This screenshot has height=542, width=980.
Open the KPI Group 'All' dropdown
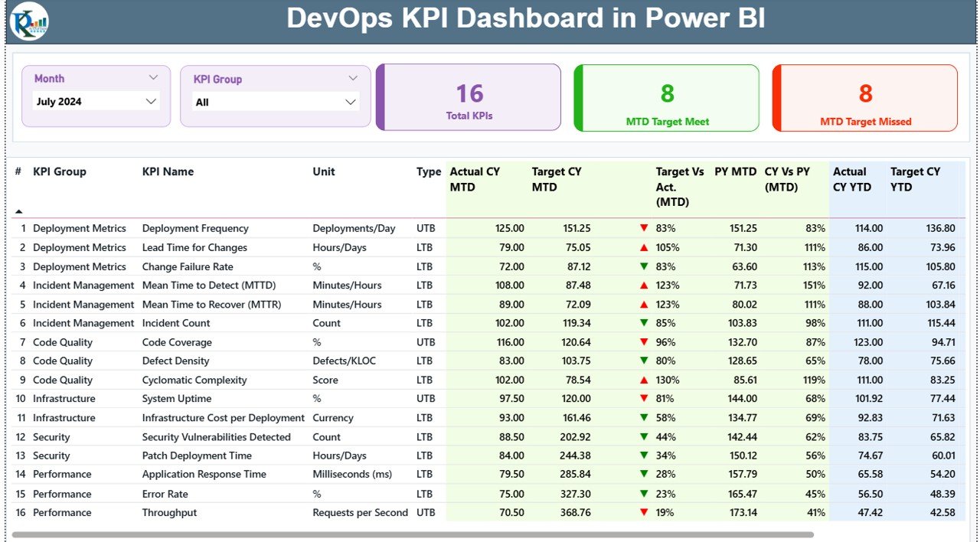coord(351,102)
